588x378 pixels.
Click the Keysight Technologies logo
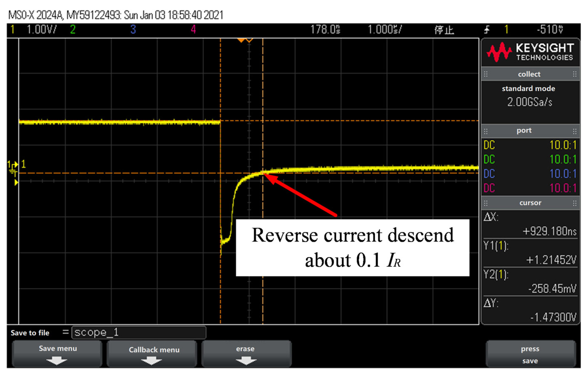tap(530, 52)
